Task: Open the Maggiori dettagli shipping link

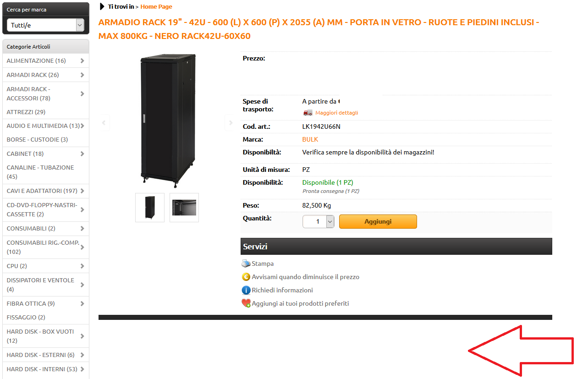Action: point(336,113)
